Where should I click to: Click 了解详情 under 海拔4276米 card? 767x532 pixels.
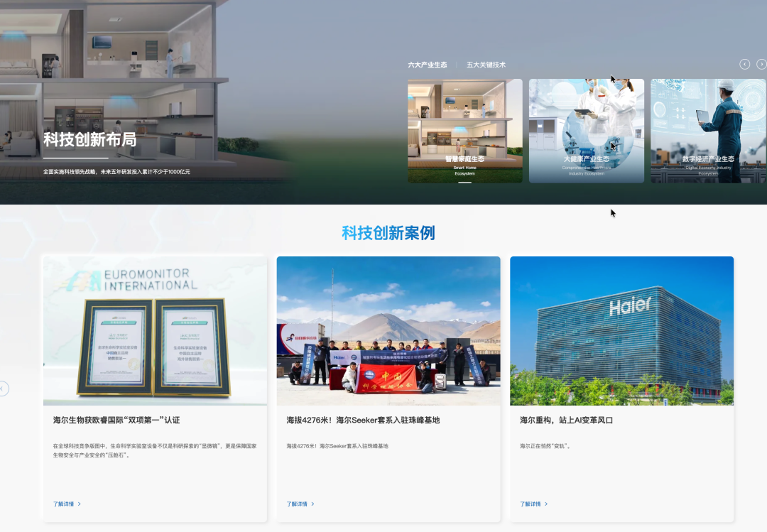click(297, 504)
